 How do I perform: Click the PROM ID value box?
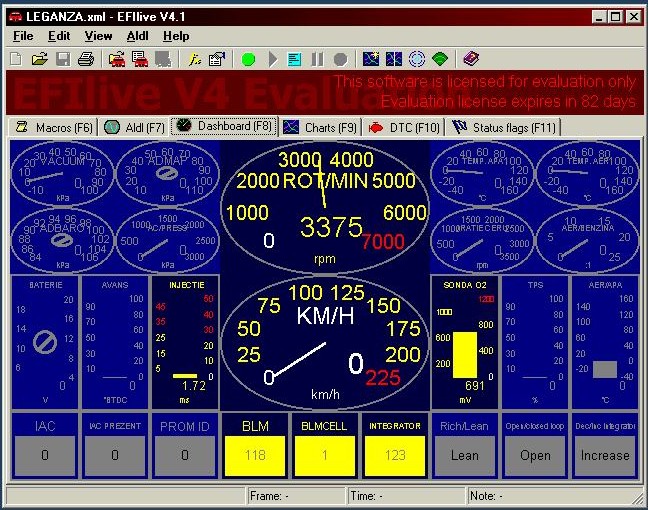click(x=185, y=455)
